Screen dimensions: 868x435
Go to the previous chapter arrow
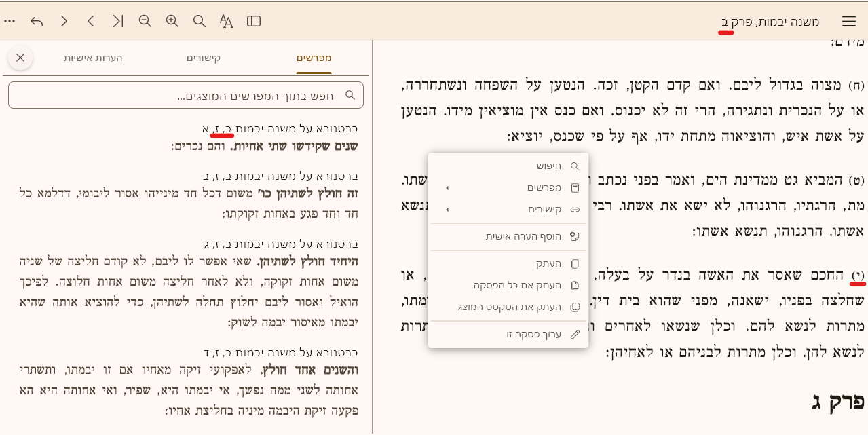[90, 21]
